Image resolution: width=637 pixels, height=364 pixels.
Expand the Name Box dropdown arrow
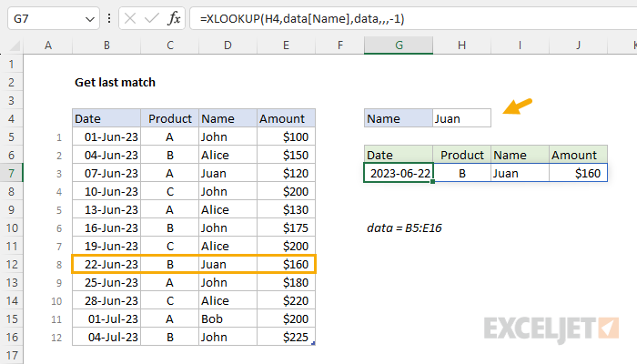(x=90, y=19)
